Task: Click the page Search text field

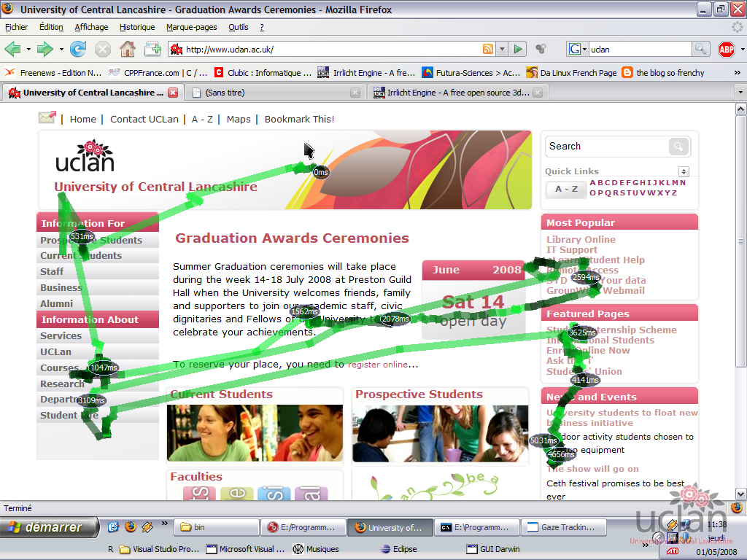Action: [607, 146]
